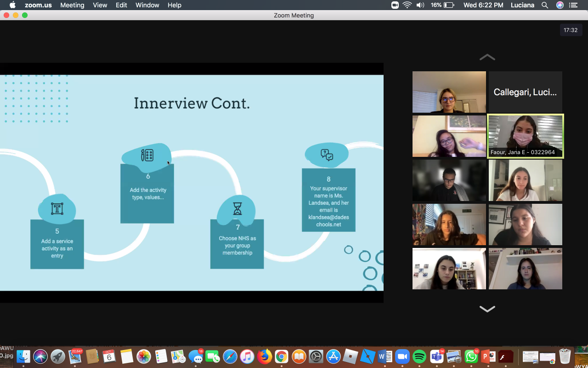Open Calendar showing Oct 6
Viewport: 588px width, 368px height.
(109, 356)
